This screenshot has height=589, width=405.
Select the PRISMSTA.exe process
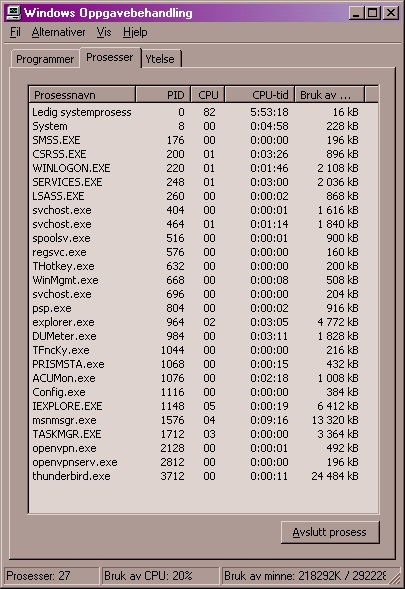[203, 364]
